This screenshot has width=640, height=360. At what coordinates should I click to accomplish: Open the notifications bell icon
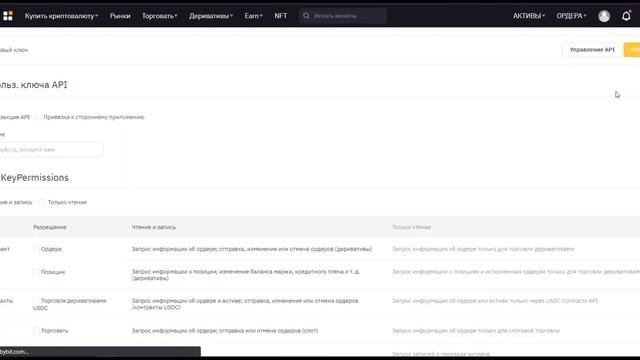[626, 16]
